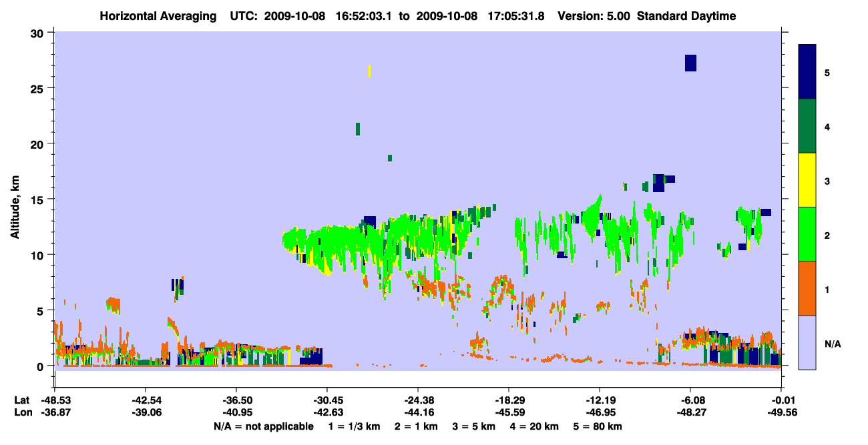Click the legend text '1 = 1/3 km'
This screenshot has height=445, width=868.
click(355, 426)
